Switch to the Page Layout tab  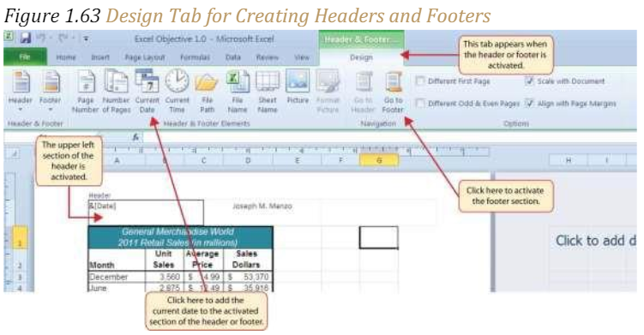pos(145,57)
